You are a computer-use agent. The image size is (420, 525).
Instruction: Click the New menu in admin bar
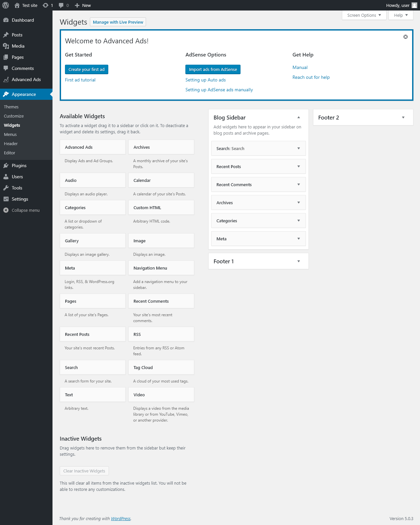coord(83,5)
